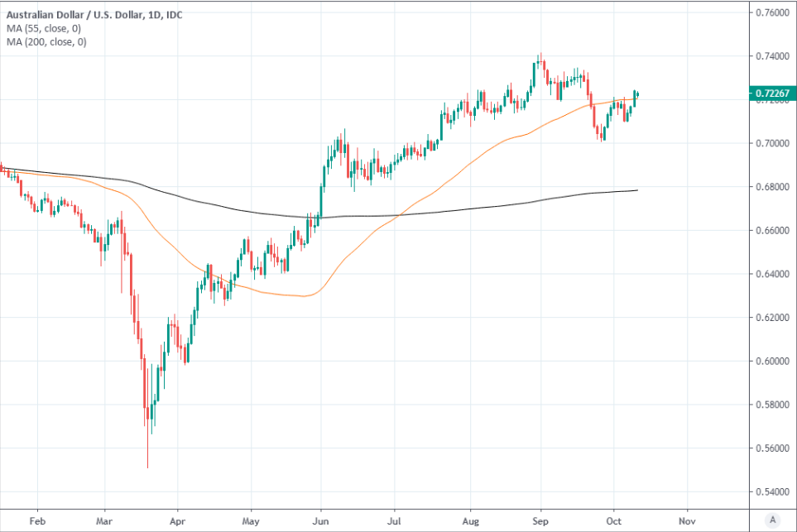Image resolution: width=797 pixels, height=532 pixels.
Task: Toggle the auto-scale "A" button
Action: click(772, 520)
